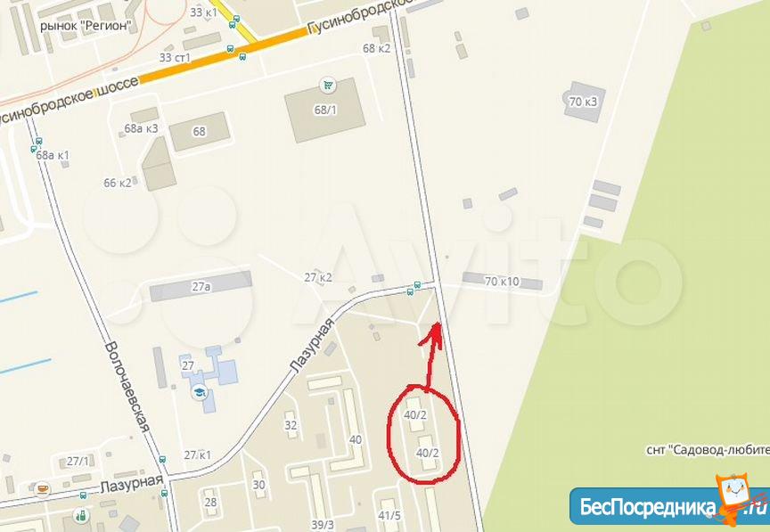The height and width of the screenshot is (532, 770).
Task: Select building number 32
Action: (291, 425)
